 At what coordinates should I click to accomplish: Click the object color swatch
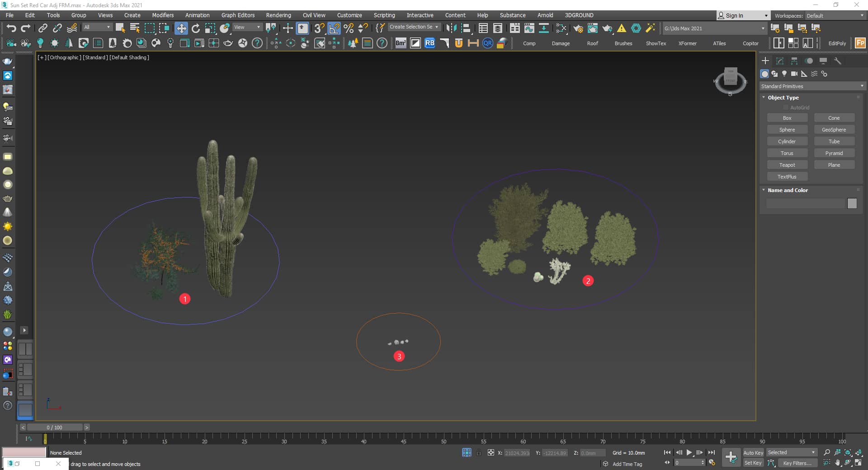click(852, 203)
